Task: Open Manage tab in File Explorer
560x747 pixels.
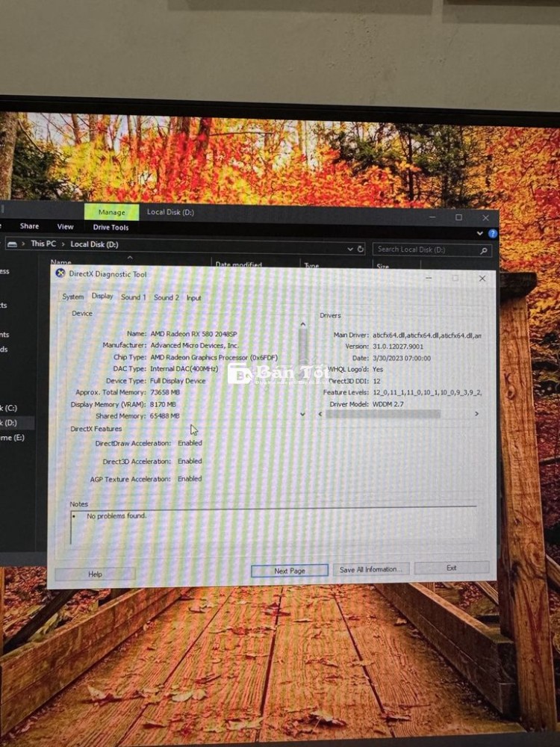Action: click(x=112, y=212)
